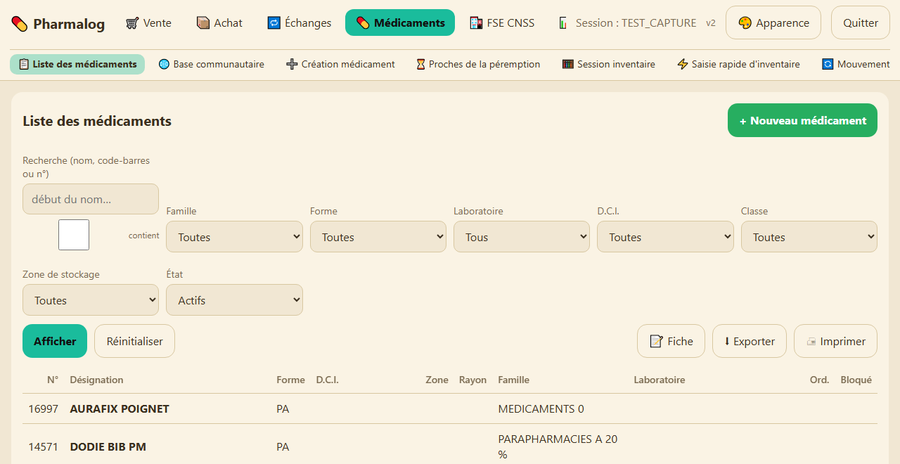Click the Exporter button
This screenshot has height=464, width=900.
(x=750, y=341)
